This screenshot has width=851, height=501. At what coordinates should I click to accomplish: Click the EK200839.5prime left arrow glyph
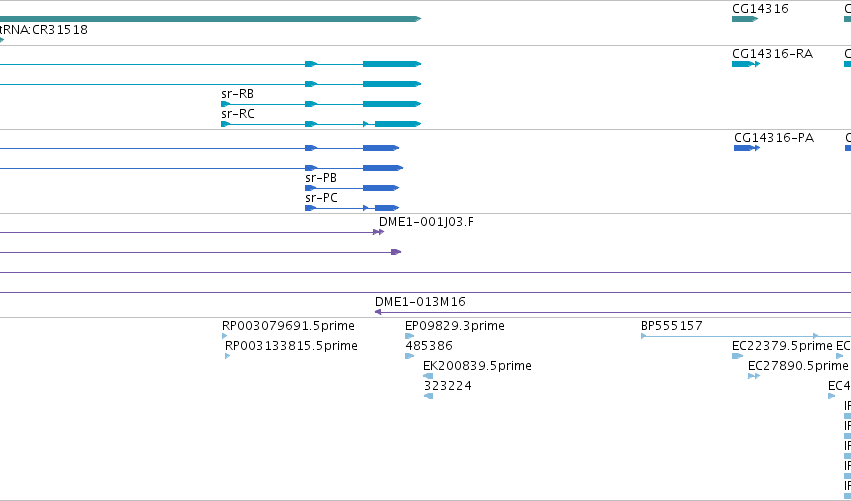coord(428,376)
